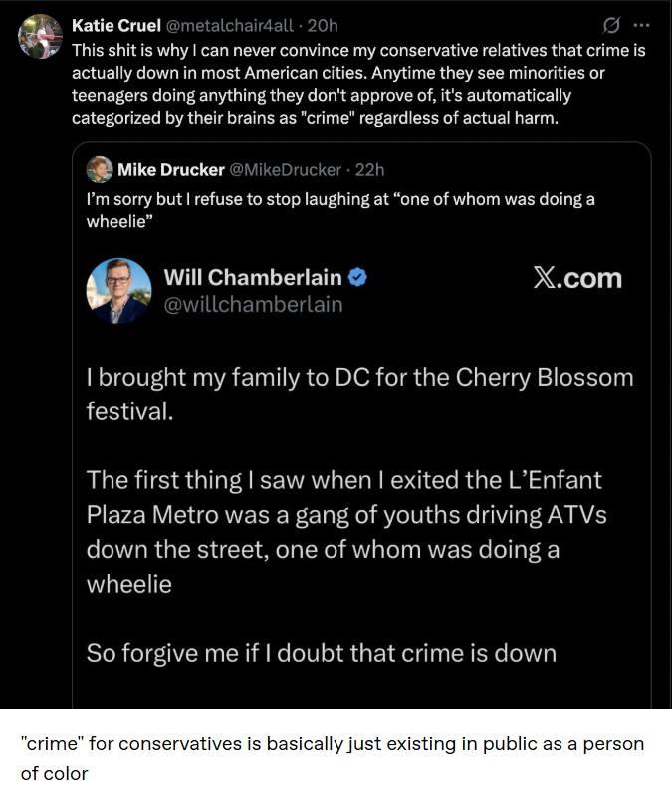
Task: Select the Mike Drucker display name
Action: pos(171,170)
